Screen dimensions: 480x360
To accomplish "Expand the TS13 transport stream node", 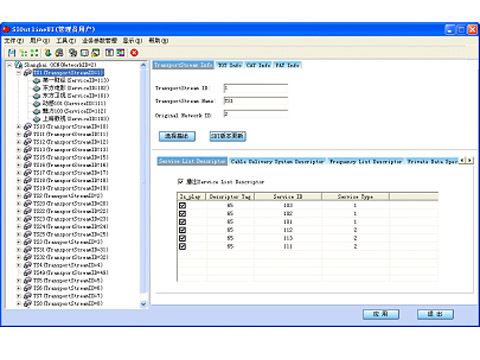I will [x=19, y=150].
